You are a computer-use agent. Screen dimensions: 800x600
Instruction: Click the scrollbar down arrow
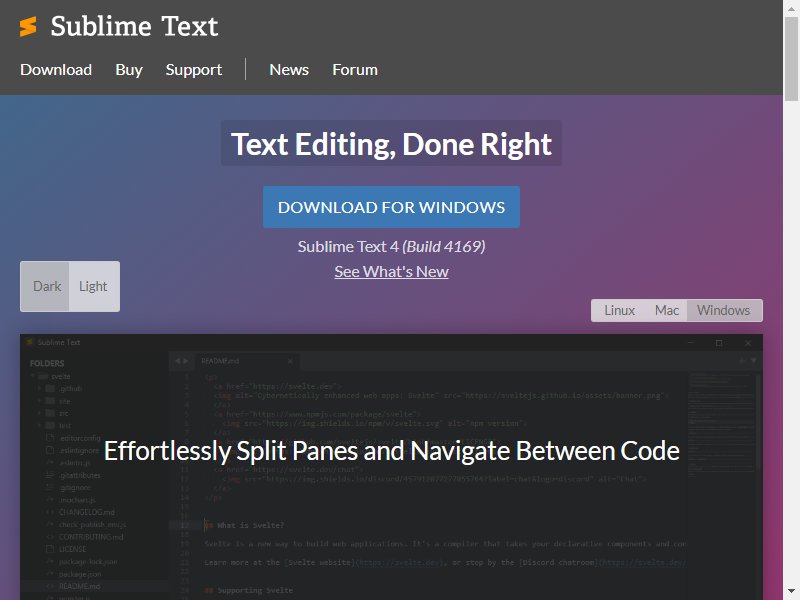point(791,591)
